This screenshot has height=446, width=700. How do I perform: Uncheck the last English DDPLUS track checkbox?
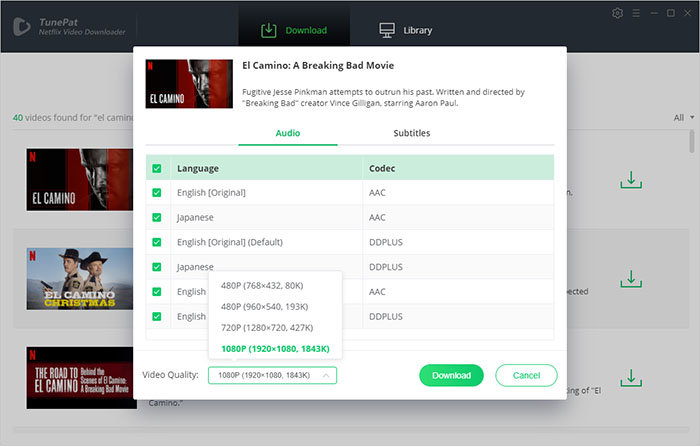[157, 317]
